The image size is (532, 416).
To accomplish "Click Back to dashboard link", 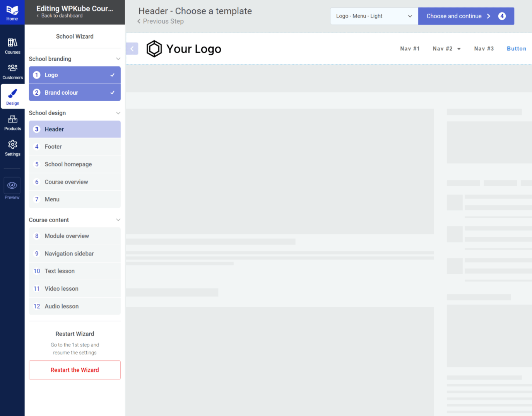I will click(x=60, y=16).
